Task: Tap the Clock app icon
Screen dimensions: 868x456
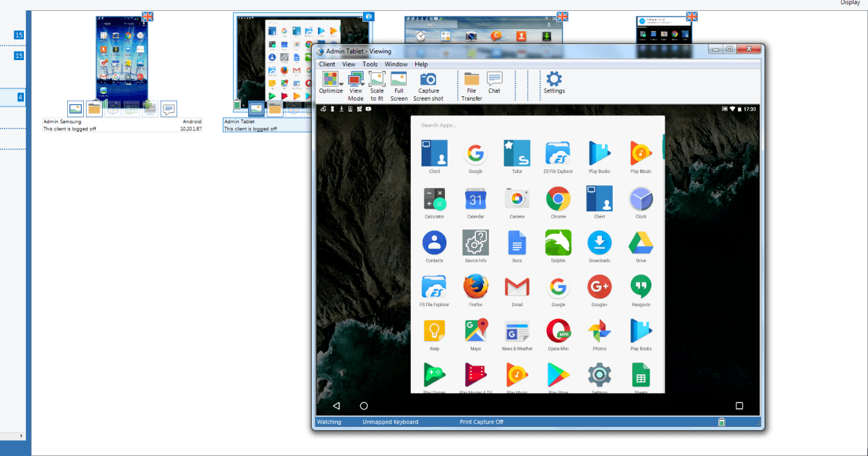Action: tap(641, 198)
